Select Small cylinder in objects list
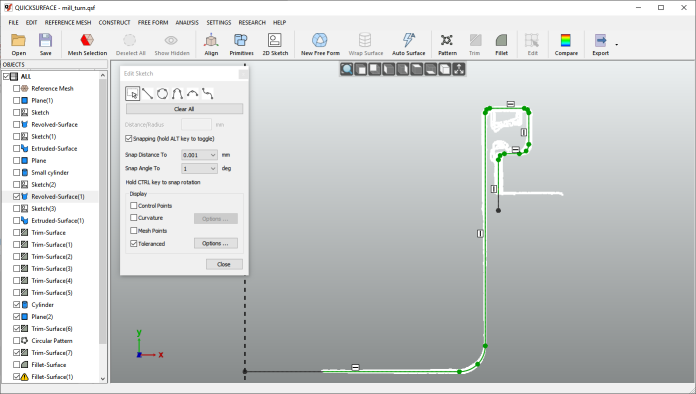 point(50,172)
